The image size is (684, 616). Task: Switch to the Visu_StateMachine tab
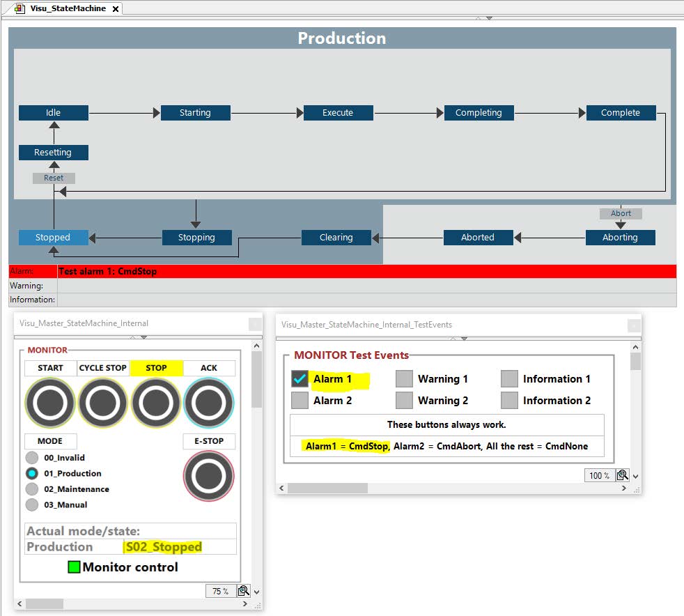click(x=67, y=8)
